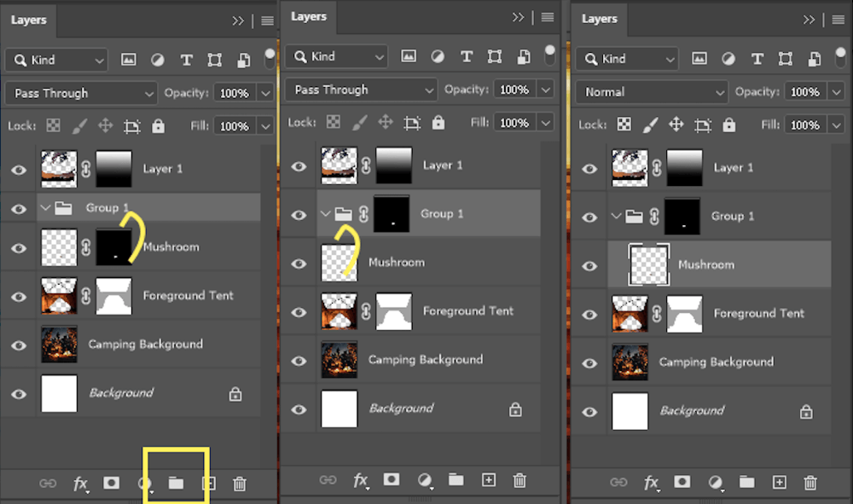Click Fill value field in left panel
The height and width of the screenshot is (504, 853).
[x=234, y=127]
